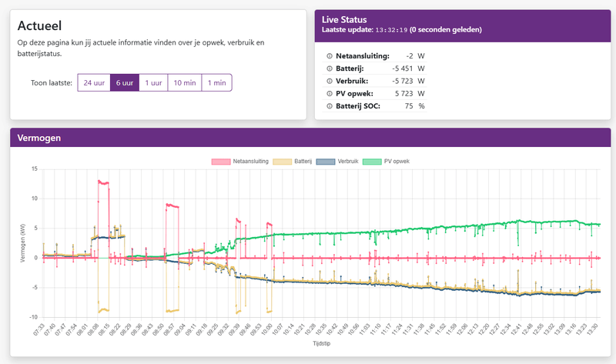This screenshot has width=616, height=364.
Task: Select the 10 min time range
Action: point(185,83)
